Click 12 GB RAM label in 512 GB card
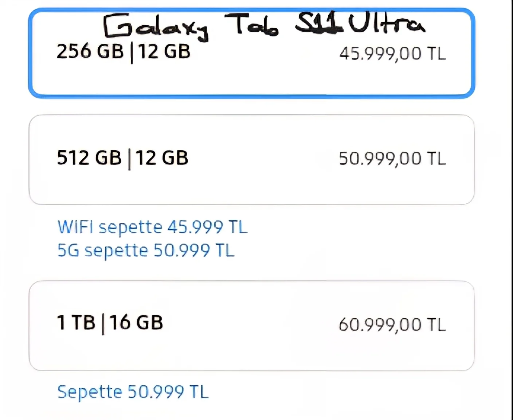The image size is (513, 420). point(162,158)
